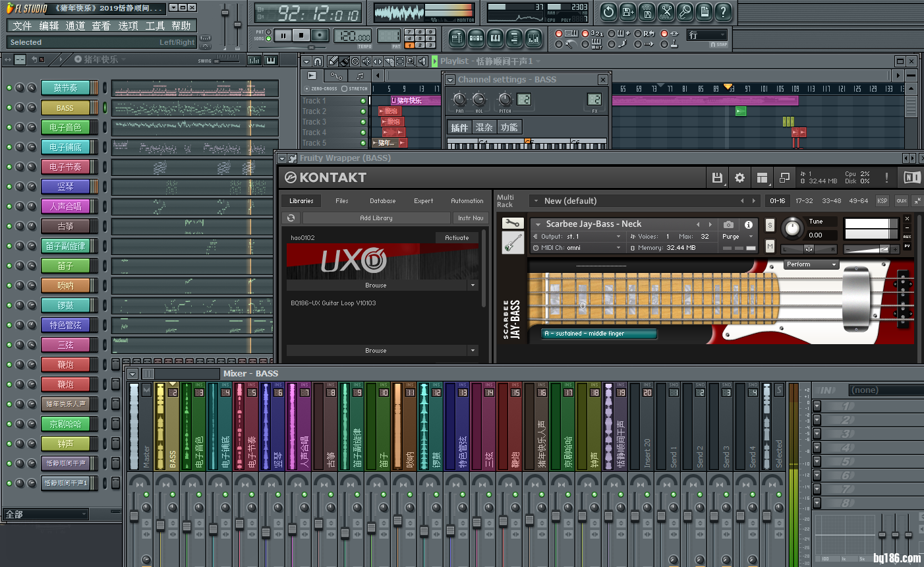Image resolution: width=924 pixels, height=567 pixels.
Task: Open the Scarbee instrument wrench edit icon
Action: click(512, 223)
